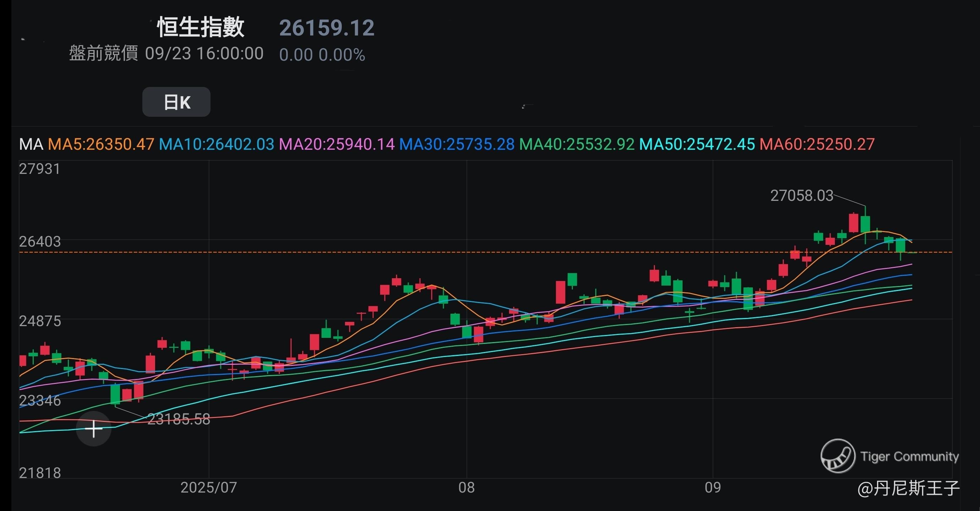This screenshot has height=511, width=980.
Task: Click the 27058.03 high price marker
Action: (x=801, y=196)
